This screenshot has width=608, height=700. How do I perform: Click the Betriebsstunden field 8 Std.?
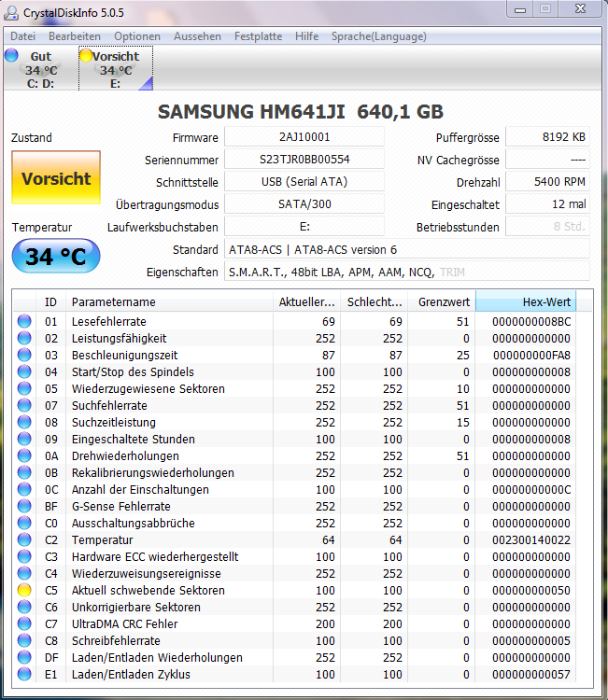547,227
